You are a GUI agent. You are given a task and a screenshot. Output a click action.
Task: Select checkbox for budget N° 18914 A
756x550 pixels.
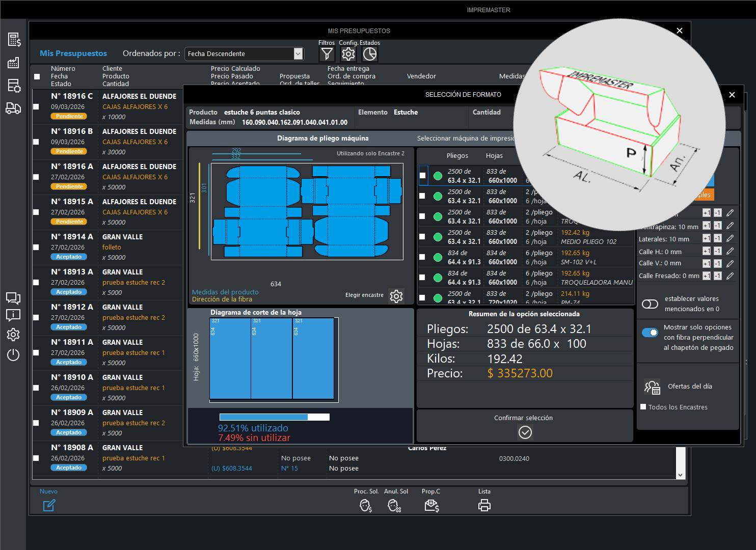[36, 247]
